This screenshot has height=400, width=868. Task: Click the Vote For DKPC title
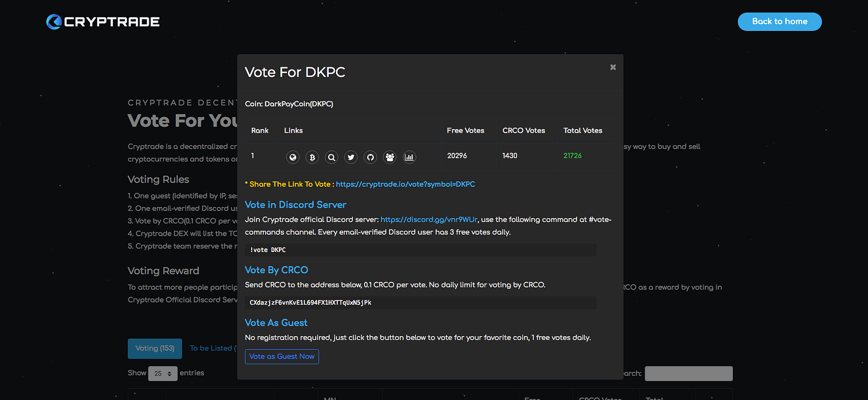(295, 72)
